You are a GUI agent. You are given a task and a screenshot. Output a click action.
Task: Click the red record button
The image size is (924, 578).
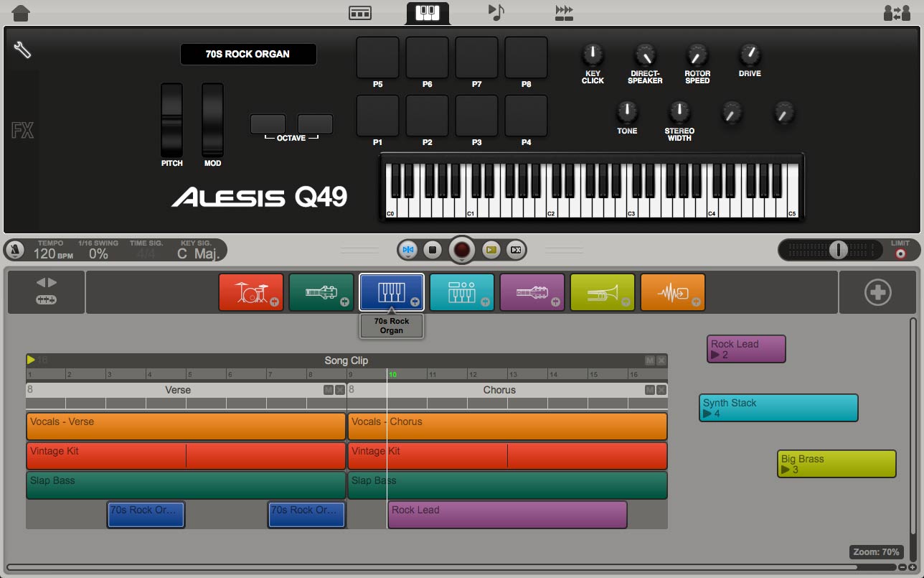(x=462, y=250)
